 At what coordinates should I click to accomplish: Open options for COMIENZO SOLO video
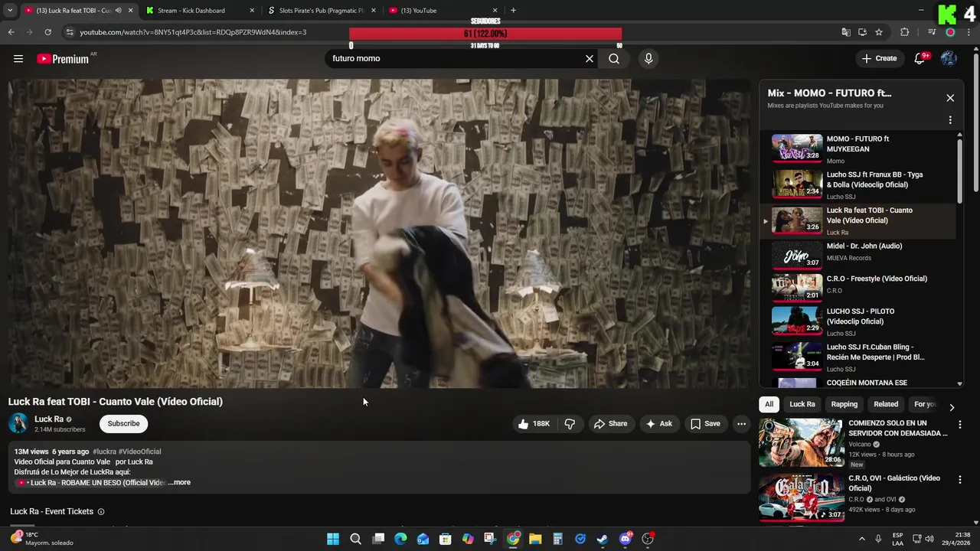point(959,425)
